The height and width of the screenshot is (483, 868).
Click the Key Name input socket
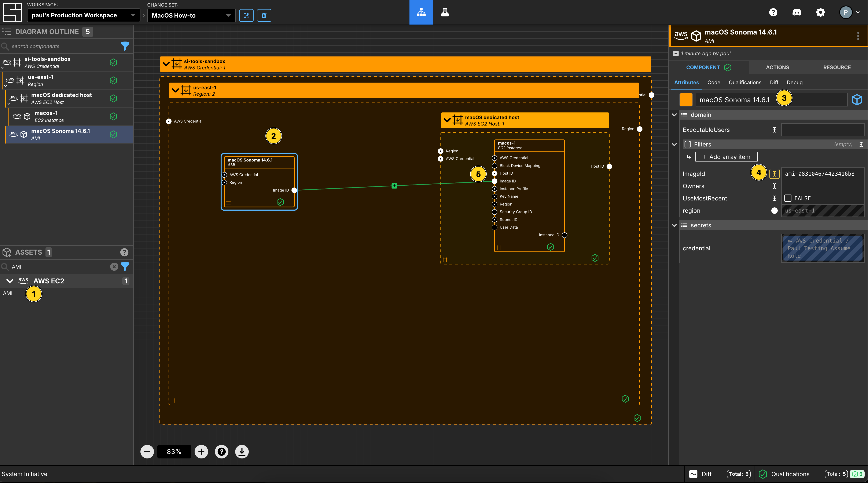[x=494, y=197]
